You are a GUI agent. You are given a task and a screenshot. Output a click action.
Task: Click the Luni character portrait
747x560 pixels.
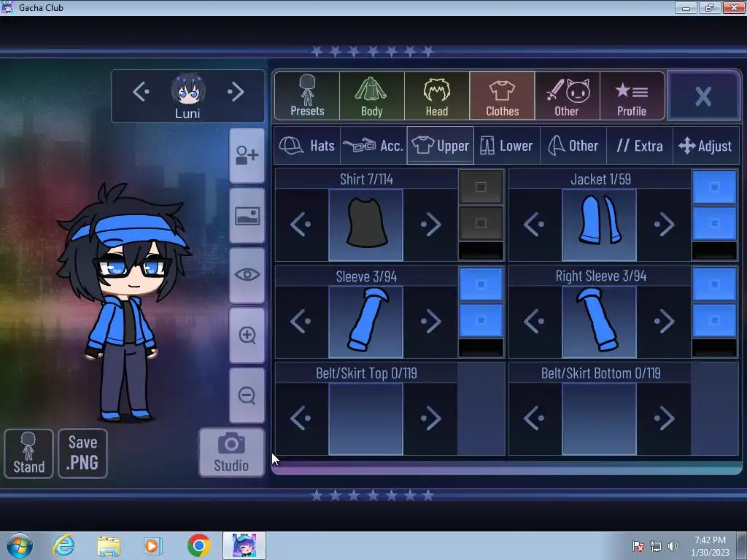(188, 89)
